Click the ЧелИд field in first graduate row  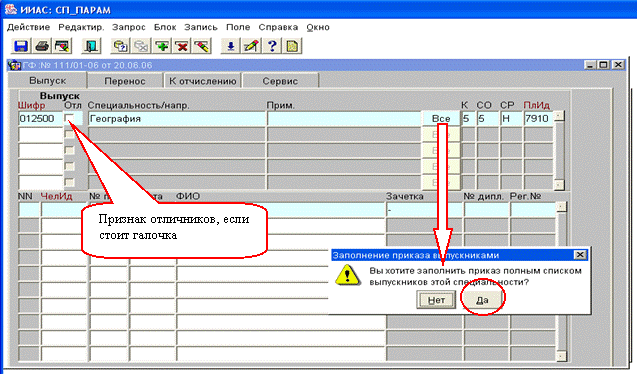point(64,210)
